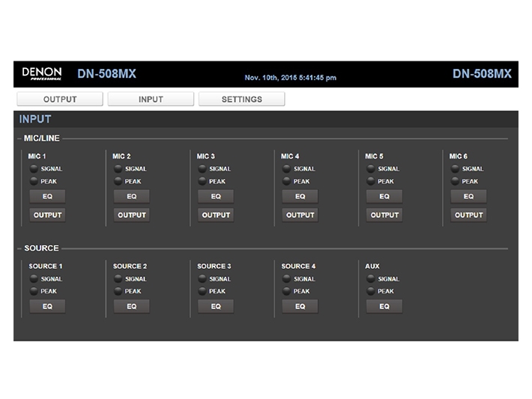Open EQ for MIC 1
Image resolution: width=532 pixels, height=399 pixels.
point(47,196)
